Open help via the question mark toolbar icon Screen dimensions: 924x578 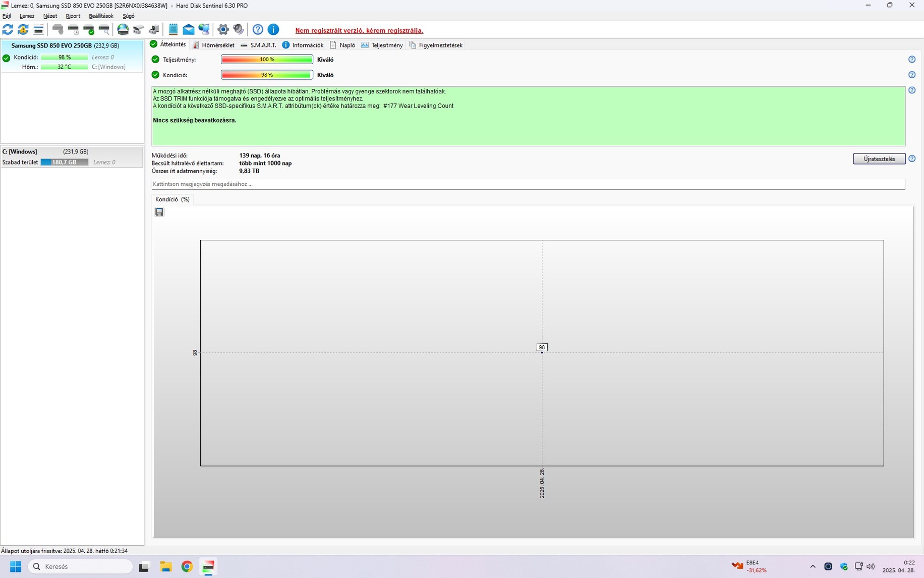click(x=258, y=29)
